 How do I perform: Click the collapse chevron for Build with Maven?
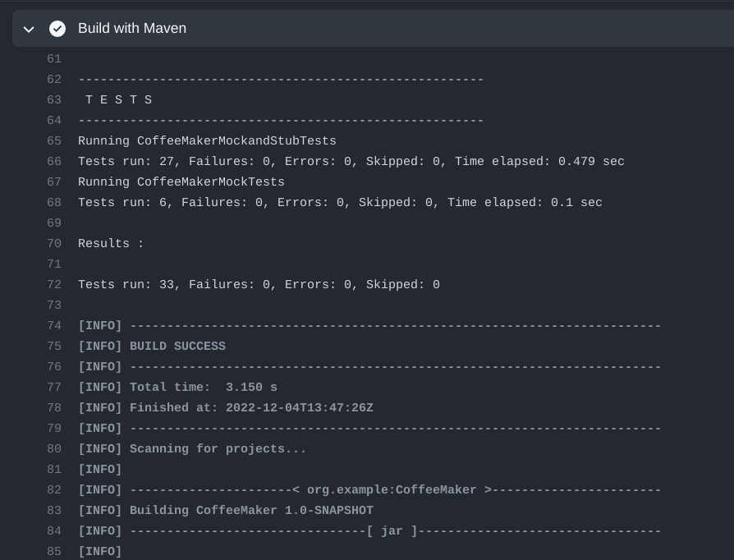click(x=29, y=29)
